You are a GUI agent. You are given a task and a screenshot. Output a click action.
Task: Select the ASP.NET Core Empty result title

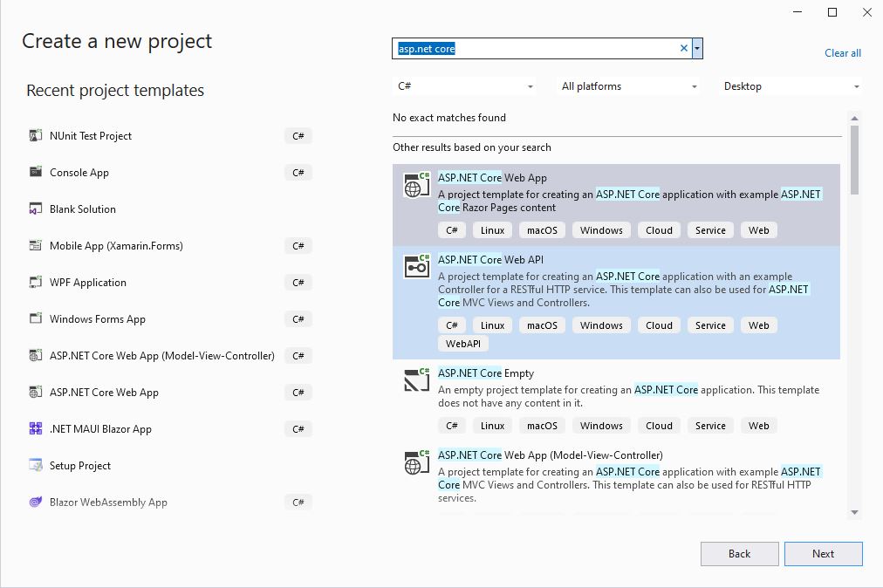[485, 373]
